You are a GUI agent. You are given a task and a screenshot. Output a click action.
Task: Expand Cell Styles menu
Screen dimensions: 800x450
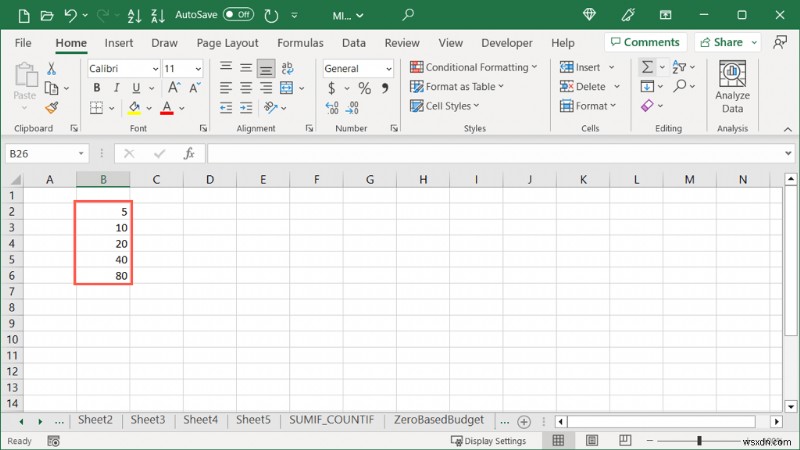[x=445, y=106]
